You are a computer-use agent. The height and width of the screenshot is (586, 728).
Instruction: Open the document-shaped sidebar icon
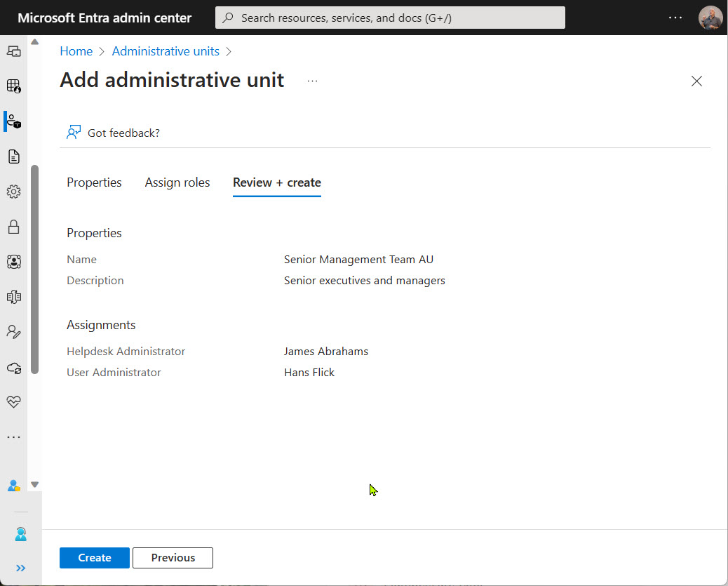pos(13,157)
